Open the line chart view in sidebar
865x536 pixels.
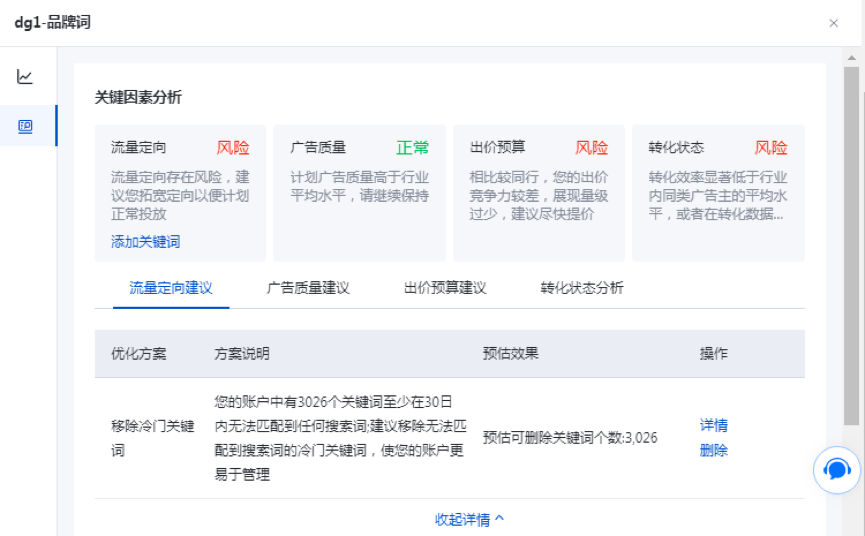point(25,77)
